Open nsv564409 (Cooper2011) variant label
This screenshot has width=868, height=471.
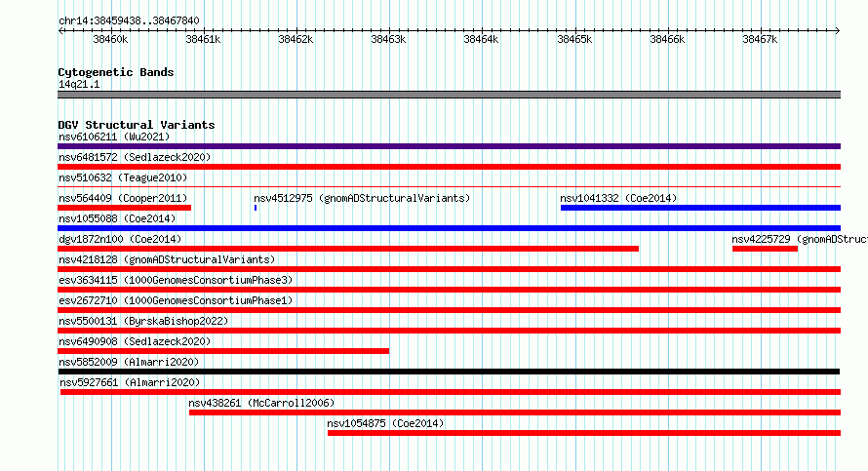coord(123,198)
